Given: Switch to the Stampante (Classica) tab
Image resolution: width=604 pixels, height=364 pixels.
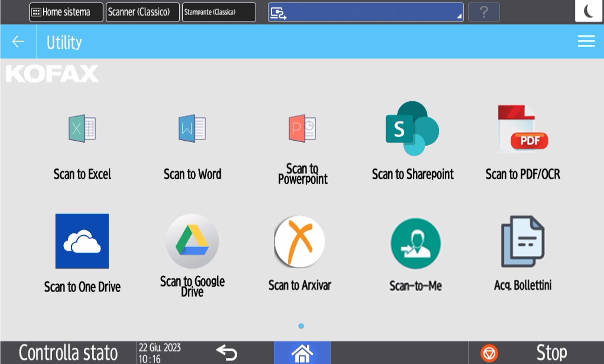Looking at the screenshot, I should tap(219, 12).
